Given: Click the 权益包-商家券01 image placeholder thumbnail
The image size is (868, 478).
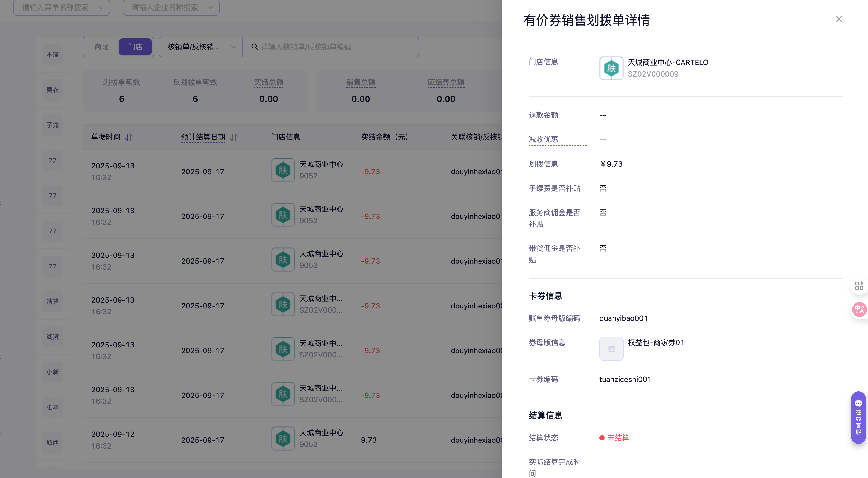Looking at the screenshot, I should [611, 349].
